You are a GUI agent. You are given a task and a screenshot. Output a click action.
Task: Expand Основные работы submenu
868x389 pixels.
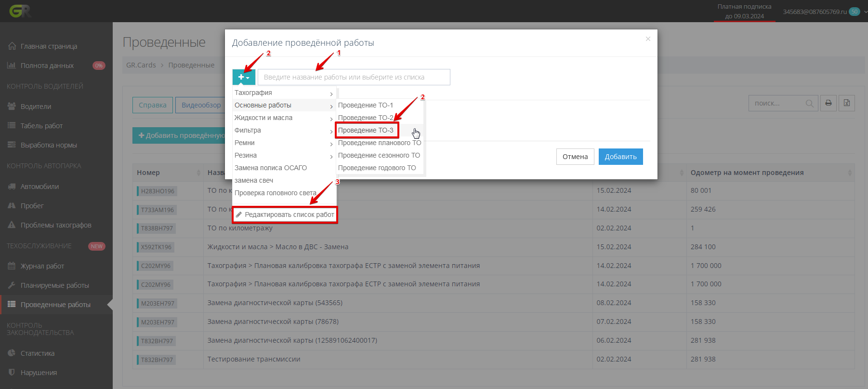pyautogui.click(x=284, y=105)
